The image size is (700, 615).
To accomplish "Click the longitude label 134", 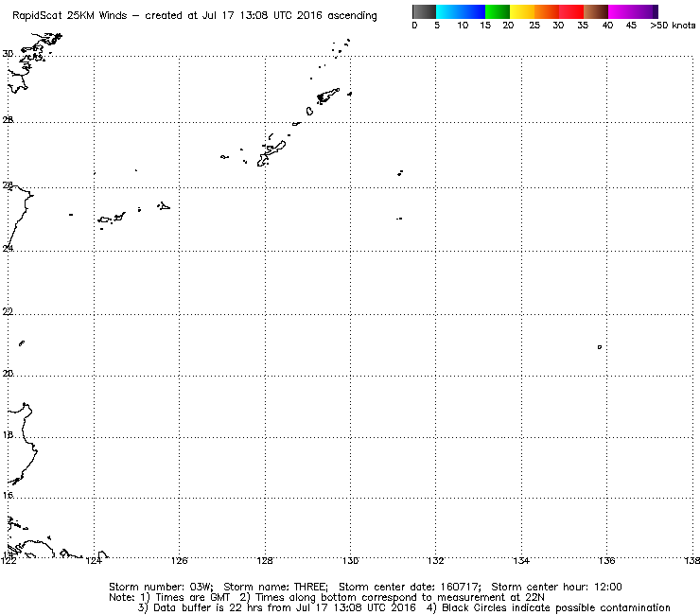I will coord(521,560).
